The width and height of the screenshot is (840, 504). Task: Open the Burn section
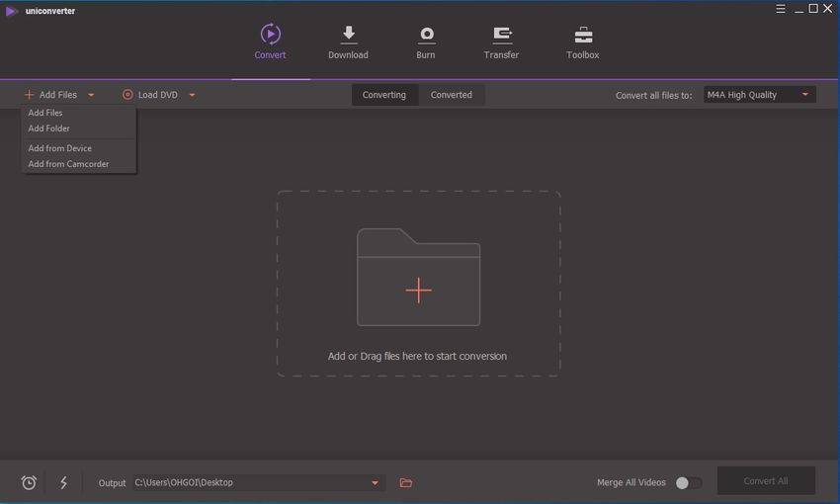pyautogui.click(x=426, y=42)
